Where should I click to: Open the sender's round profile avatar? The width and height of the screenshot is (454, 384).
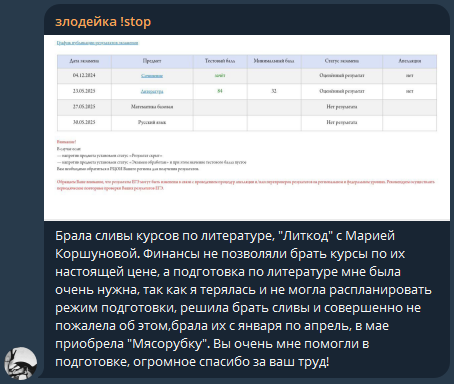pos(21,363)
